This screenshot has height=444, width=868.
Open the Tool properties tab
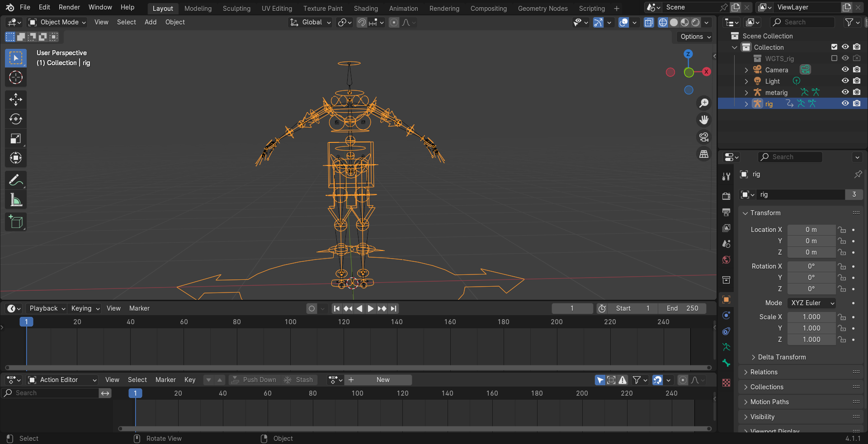(x=726, y=176)
